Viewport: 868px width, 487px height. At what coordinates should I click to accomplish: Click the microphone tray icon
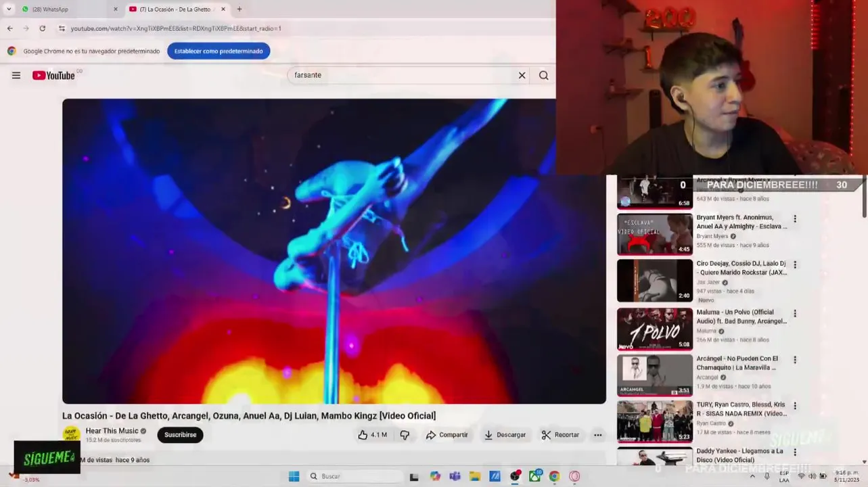[x=767, y=476]
